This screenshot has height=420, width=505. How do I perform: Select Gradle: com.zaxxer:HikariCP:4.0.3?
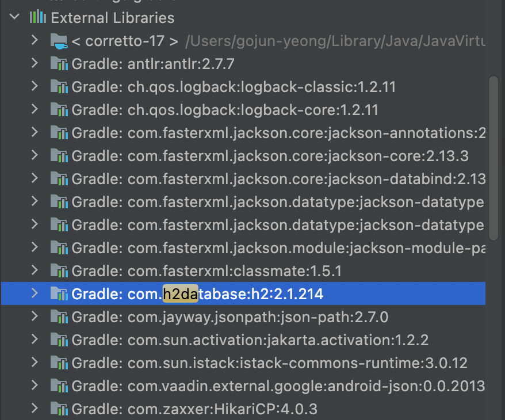pos(194,409)
